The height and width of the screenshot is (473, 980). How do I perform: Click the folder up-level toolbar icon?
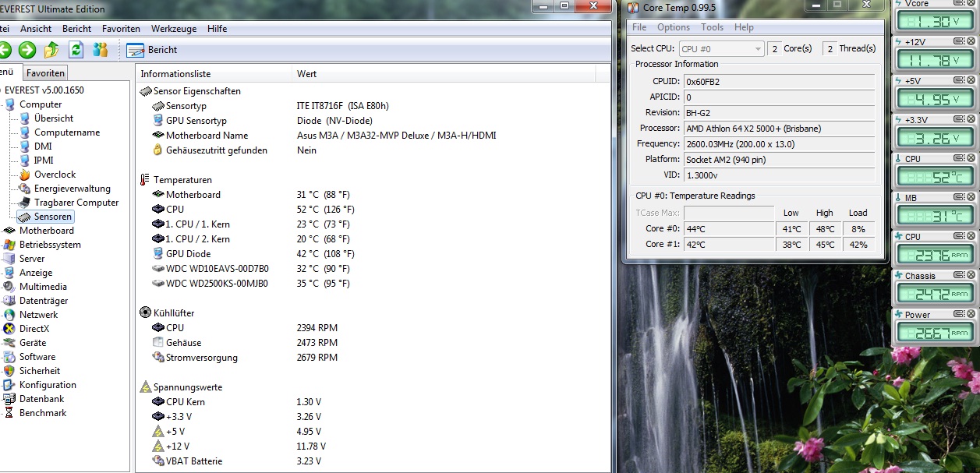click(x=51, y=50)
